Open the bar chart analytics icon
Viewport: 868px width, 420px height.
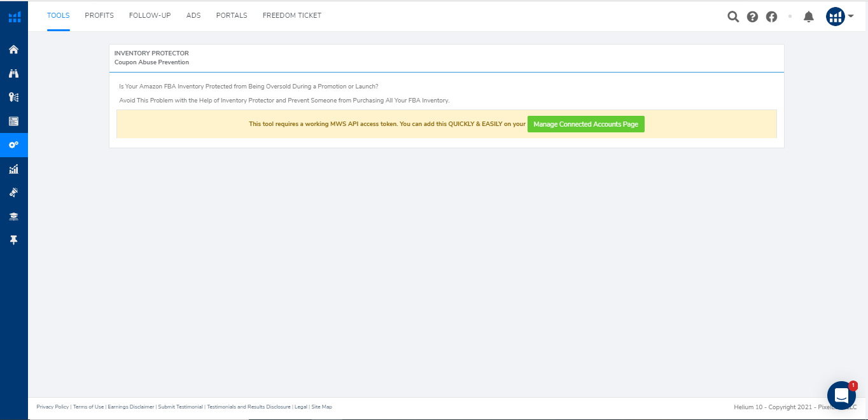[13, 169]
